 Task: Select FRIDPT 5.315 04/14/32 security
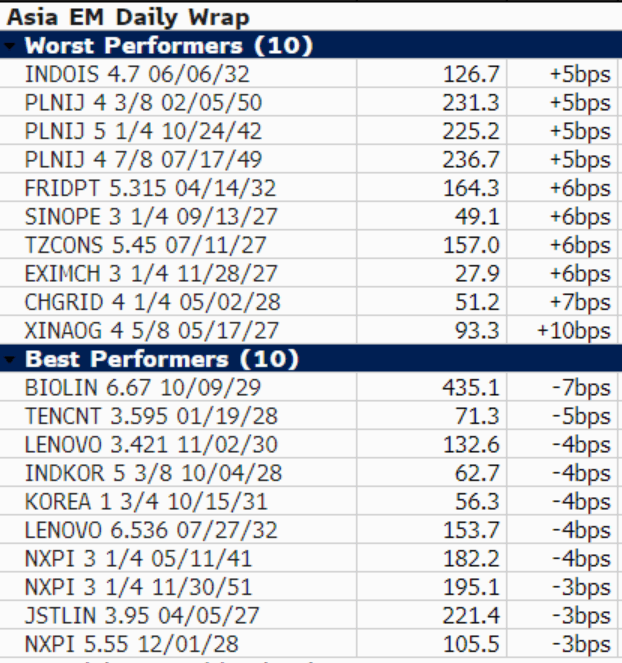click(150, 188)
